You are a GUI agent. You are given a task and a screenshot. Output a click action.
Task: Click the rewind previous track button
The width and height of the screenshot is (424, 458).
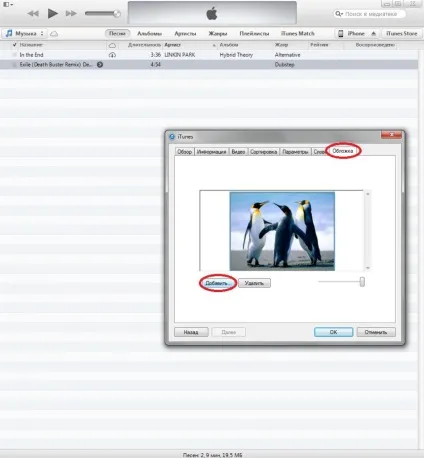[33, 14]
